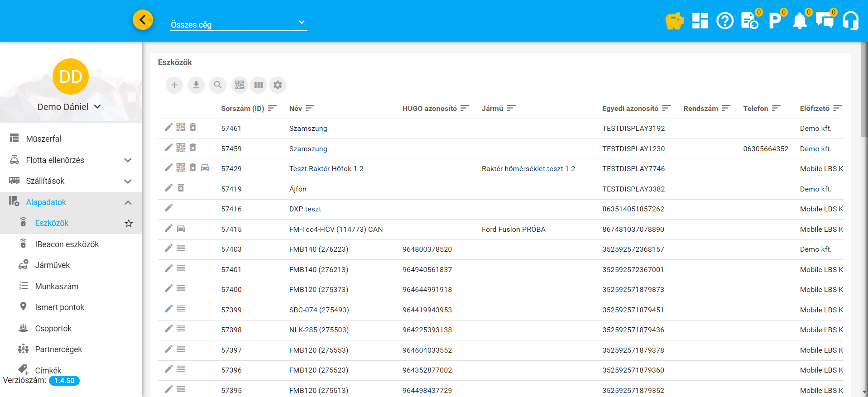
Task: Click the vertical scrollbar on the right
Action: tap(864, 91)
